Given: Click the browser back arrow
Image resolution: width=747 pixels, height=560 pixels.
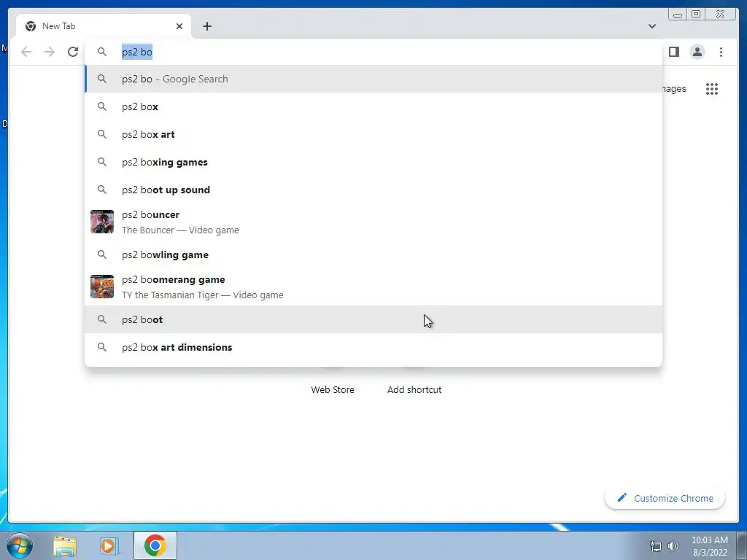Looking at the screenshot, I should click(26, 52).
